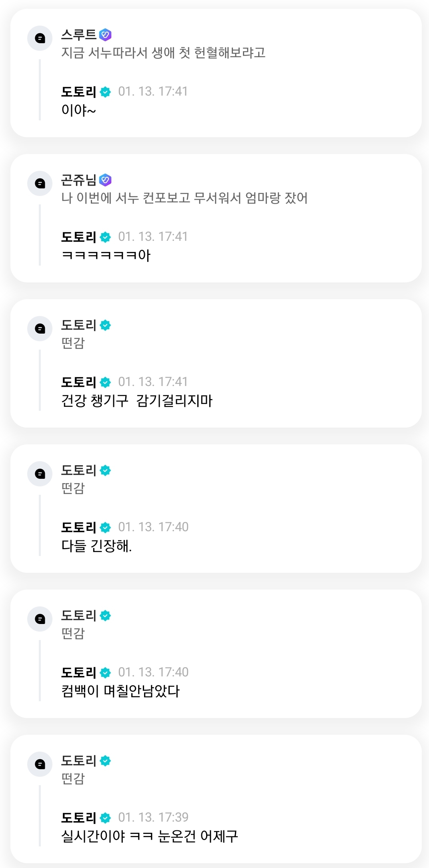Tap the reply text "이야~"
This screenshot has width=429, height=868.
79,110
